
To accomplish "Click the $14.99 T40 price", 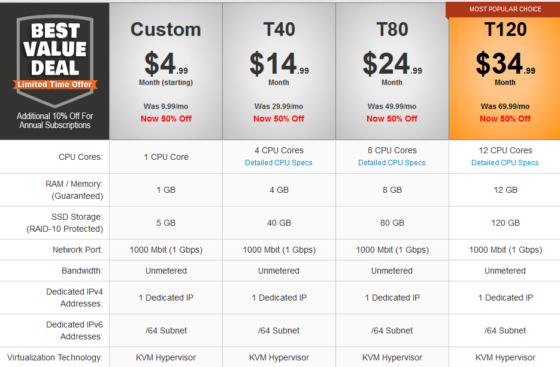I will click(279, 64).
